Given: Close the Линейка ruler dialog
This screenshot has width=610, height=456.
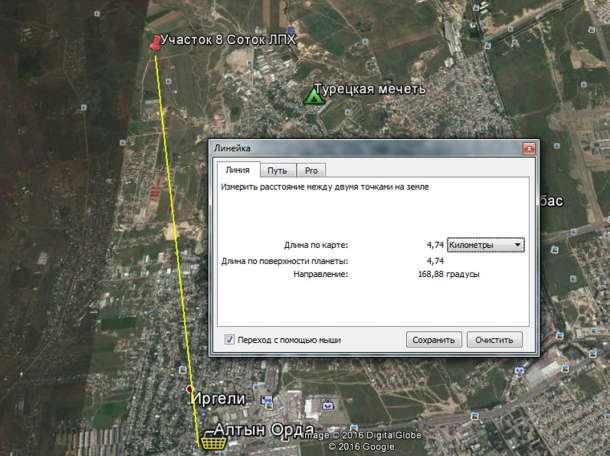Looking at the screenshot, I should click(528, 147).
